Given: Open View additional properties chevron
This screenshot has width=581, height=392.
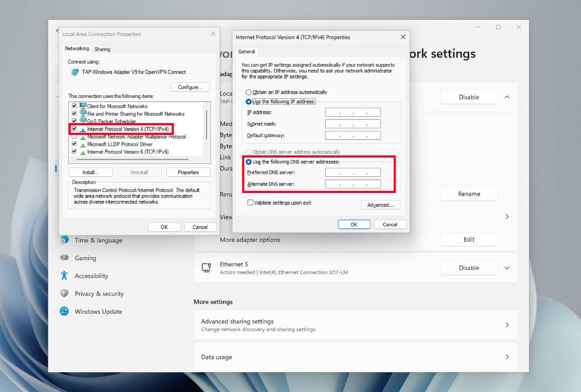Looking at the screenshot, I should [507, 216].
